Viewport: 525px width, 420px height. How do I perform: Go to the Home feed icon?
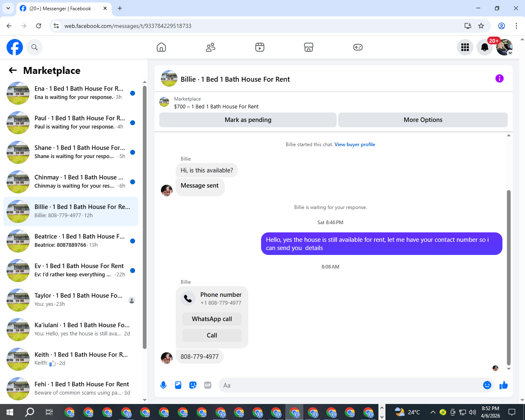pos(161,47)
